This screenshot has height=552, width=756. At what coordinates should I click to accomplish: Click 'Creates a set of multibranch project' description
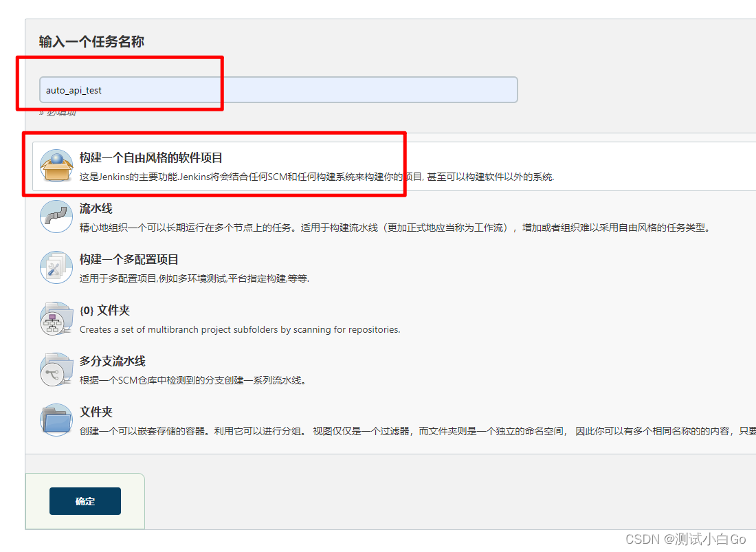click(x=240, y=330)
